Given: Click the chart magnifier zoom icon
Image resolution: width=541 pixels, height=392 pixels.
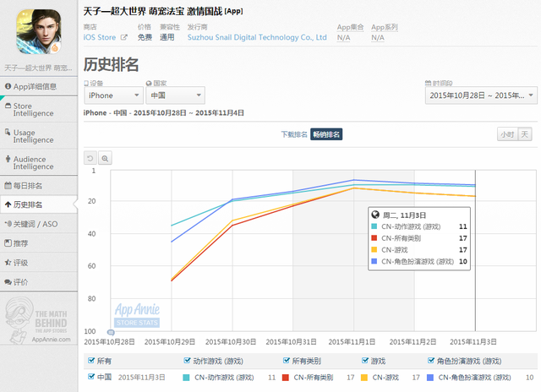Looking at the screenshot, I should click(x=105, y=158).
